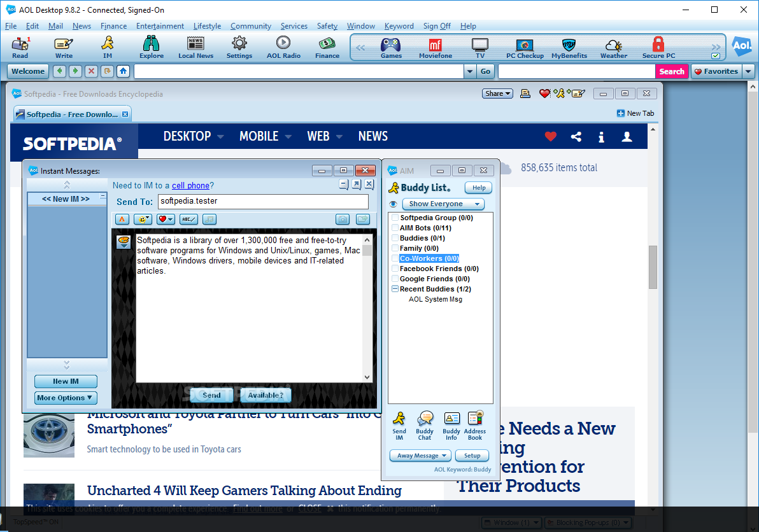Open the Show Everyone dropdown
This screenshot has height=532, width=759.
point(443,204)
